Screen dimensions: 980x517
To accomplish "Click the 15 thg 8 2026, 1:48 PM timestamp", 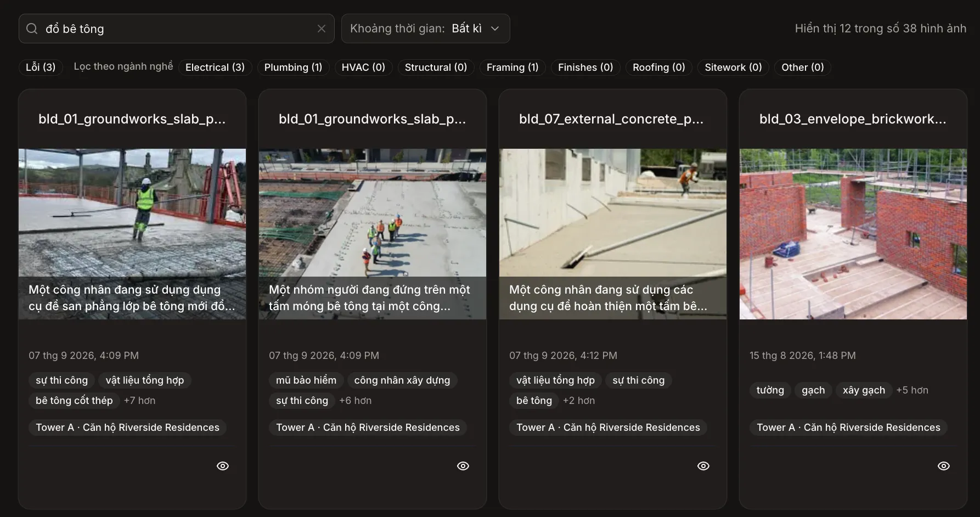I will point(803,356).
